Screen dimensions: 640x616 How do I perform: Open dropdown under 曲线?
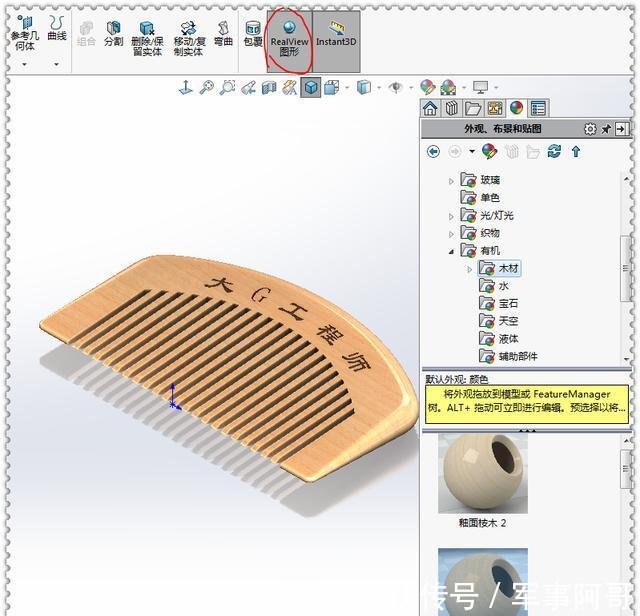point(56,64)
